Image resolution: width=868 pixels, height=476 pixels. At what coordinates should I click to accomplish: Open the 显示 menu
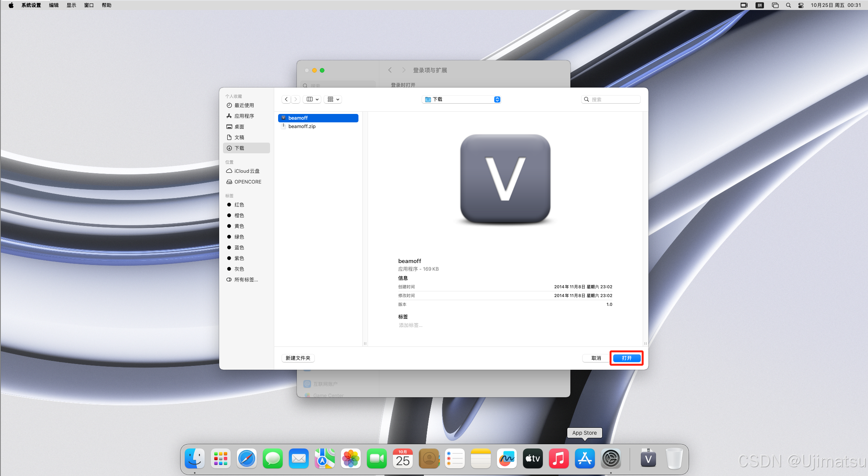(71, 5)
